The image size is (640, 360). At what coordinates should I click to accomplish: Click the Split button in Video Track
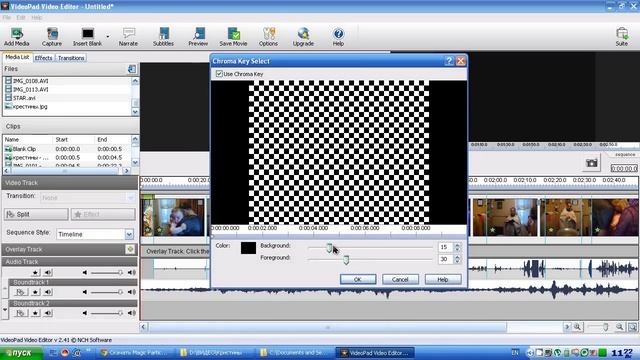(36, 214)
